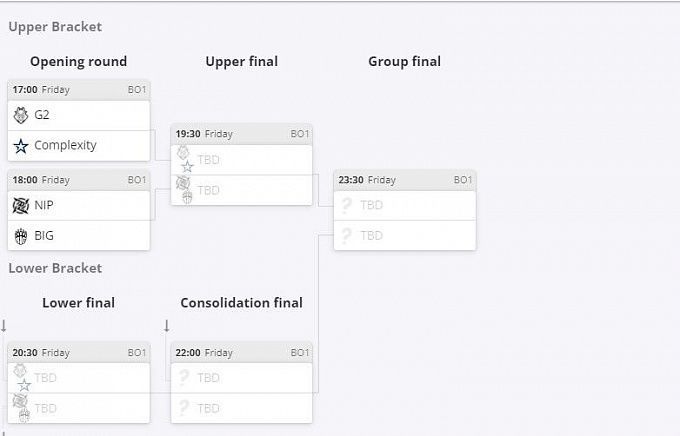Click the question mark in Group final top slot
The image size is (680, 436).
click(347, 205)
